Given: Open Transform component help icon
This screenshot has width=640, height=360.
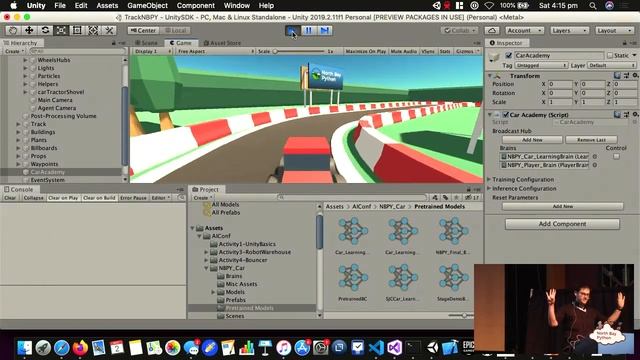Looking at the screenshot, I should (x=618, y=76).
